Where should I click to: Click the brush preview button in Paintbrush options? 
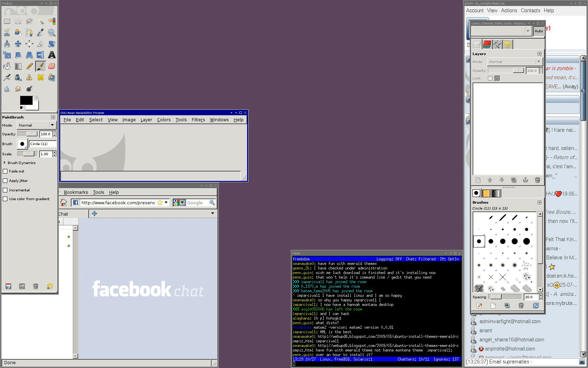coord(22,144)
